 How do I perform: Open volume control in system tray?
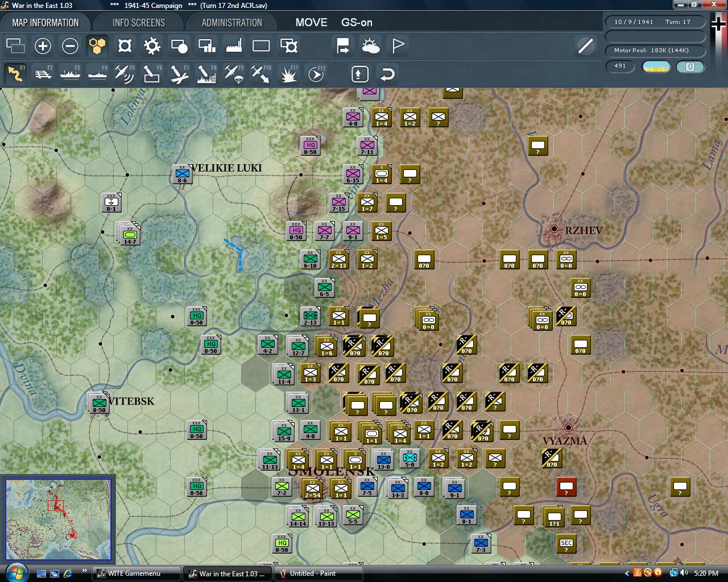(x=683, y=573)
